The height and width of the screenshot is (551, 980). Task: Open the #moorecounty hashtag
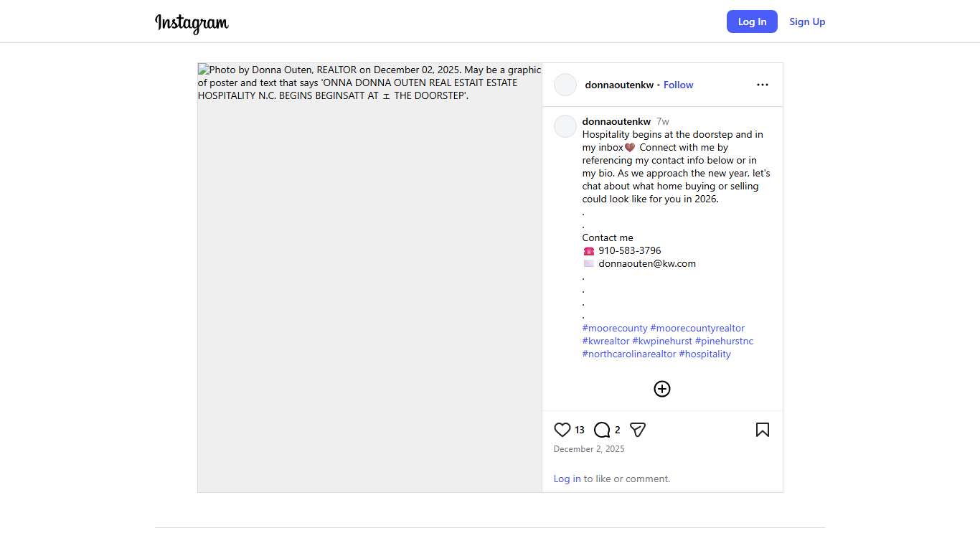click(x=615, y=328)
